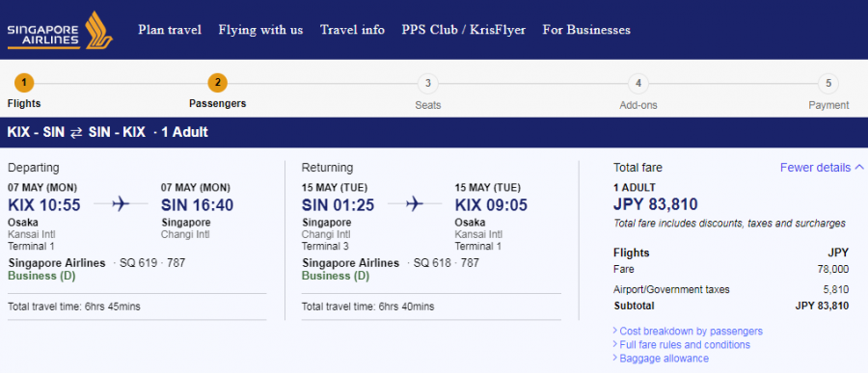The height and width of the screenshot is (373, 868).
Task: Jump to step 3 Seats circle
Action: (428, 84)
